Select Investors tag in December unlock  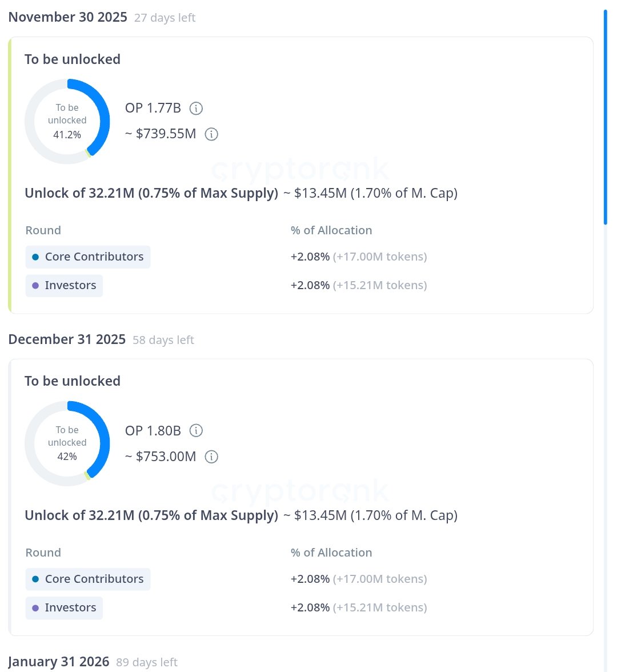click(64, 608)
